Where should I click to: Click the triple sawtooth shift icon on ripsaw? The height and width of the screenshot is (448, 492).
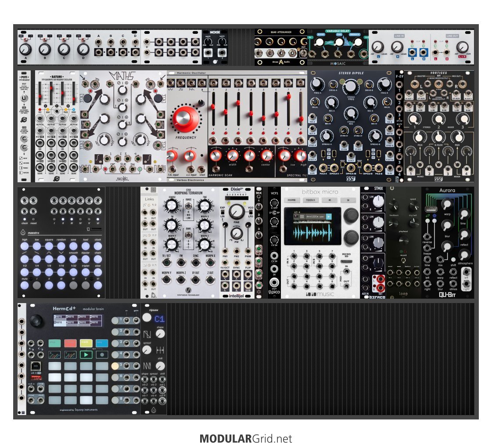(147, 366)
